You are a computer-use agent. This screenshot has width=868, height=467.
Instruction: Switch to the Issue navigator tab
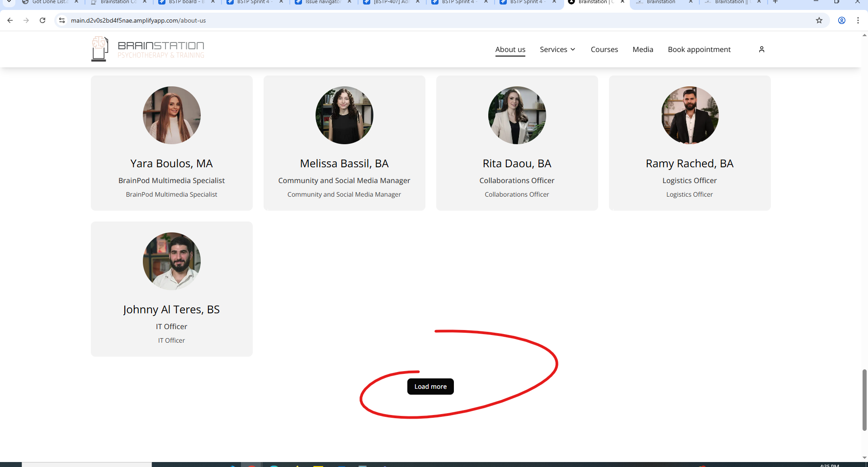(x=322, y=2)
